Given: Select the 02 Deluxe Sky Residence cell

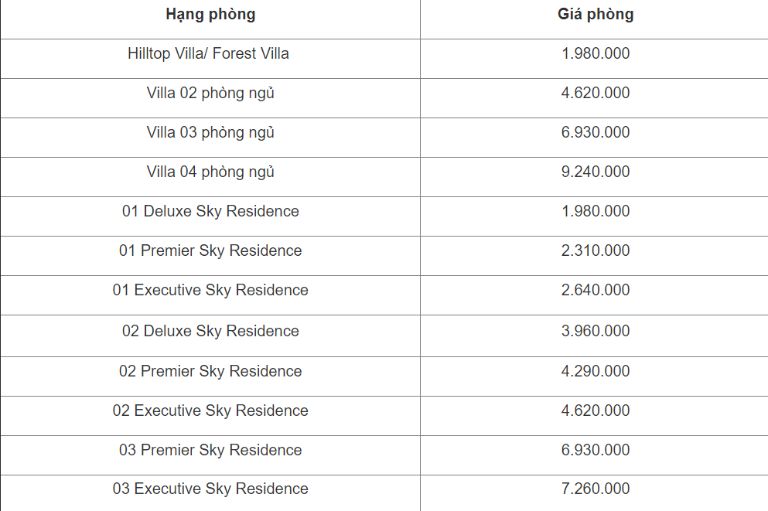Looking at the screenshot, I should (211, 336).
